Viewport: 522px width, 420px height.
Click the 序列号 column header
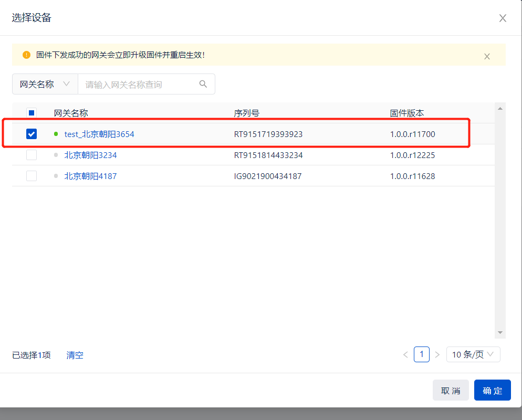[247, 113]
